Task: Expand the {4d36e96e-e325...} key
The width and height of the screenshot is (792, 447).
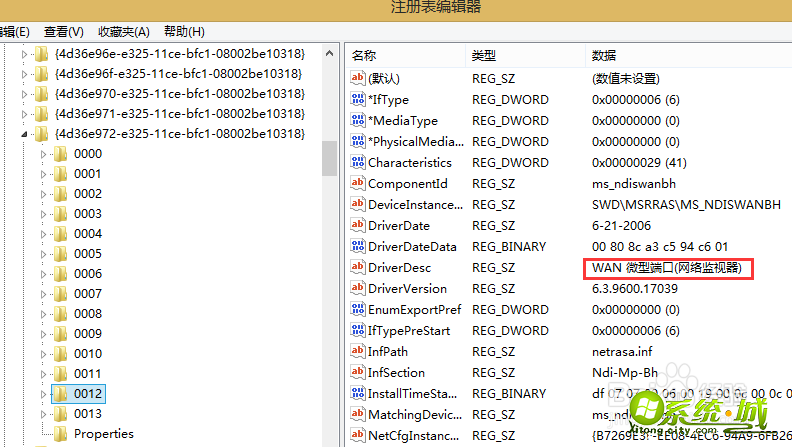Action: coord(24,54)
